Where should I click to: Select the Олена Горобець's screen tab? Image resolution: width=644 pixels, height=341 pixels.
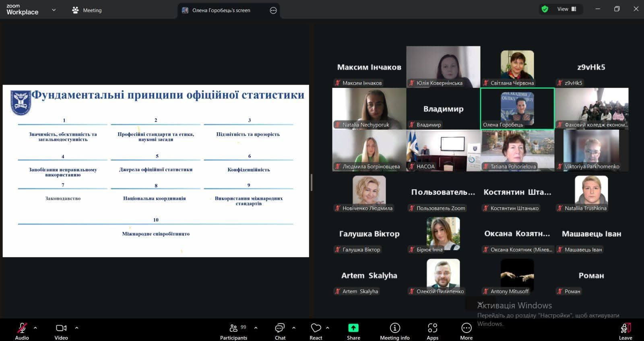221,10
